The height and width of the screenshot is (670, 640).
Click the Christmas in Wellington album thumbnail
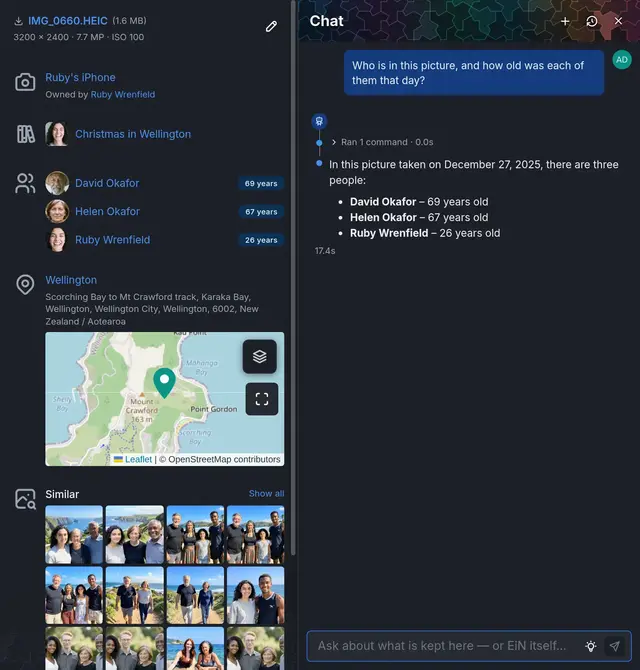[57, 134]
